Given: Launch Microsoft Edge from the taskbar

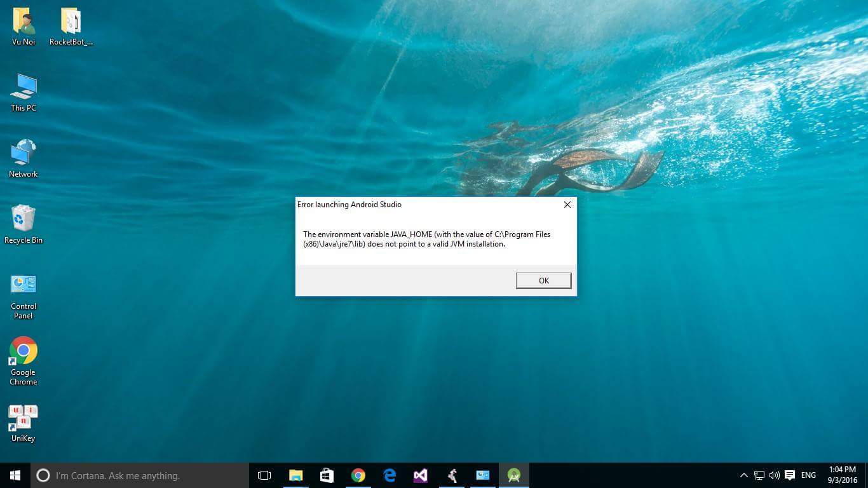Looking at the screenshot, I should (390, 475).
